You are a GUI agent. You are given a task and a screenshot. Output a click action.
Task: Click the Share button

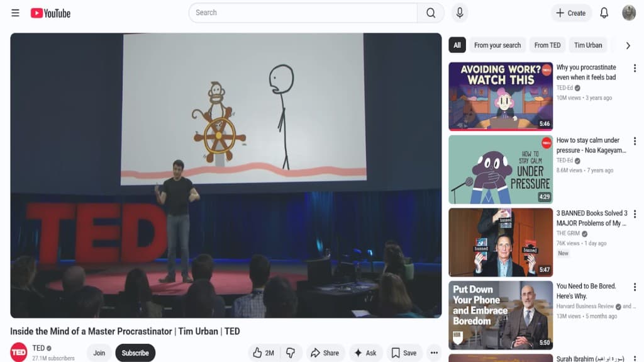coord(325,353)
